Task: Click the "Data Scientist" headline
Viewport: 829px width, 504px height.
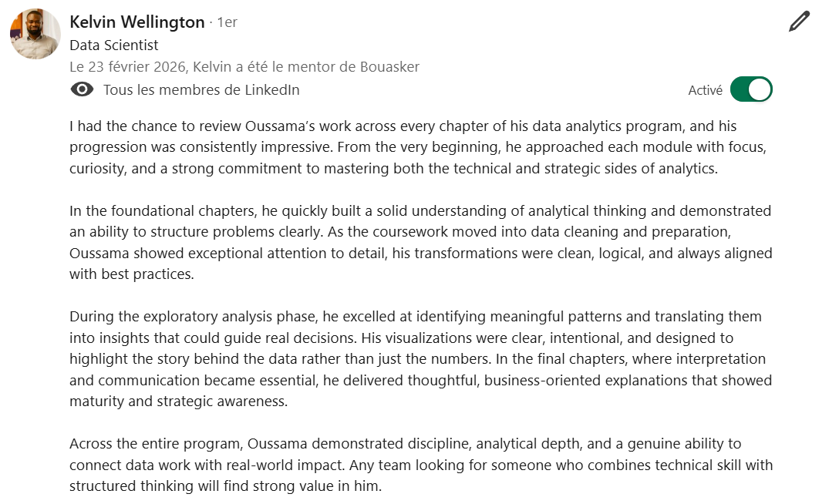Action: pos(113,45)
